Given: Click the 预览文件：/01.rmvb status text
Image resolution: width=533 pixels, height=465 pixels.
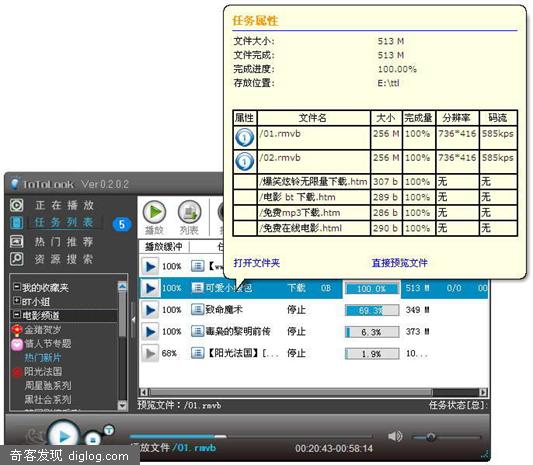Looking at the screenshot, I should 179,405.
